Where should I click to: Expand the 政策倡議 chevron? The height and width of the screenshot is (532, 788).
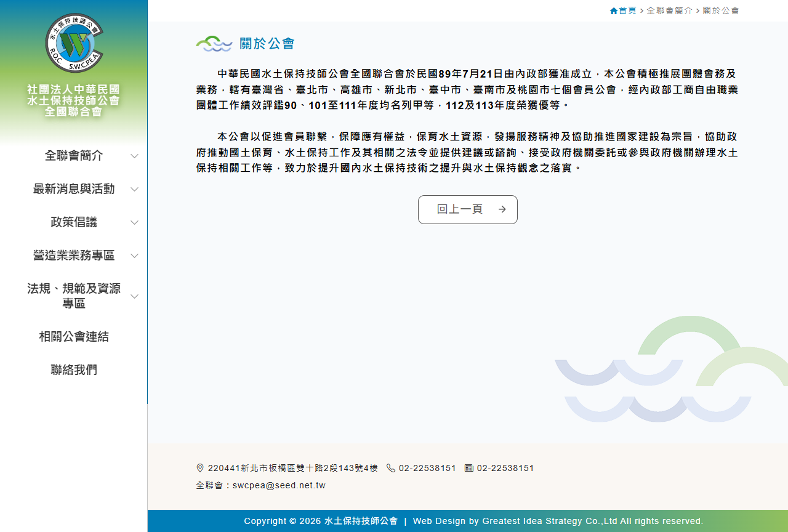tap(135, 222)
